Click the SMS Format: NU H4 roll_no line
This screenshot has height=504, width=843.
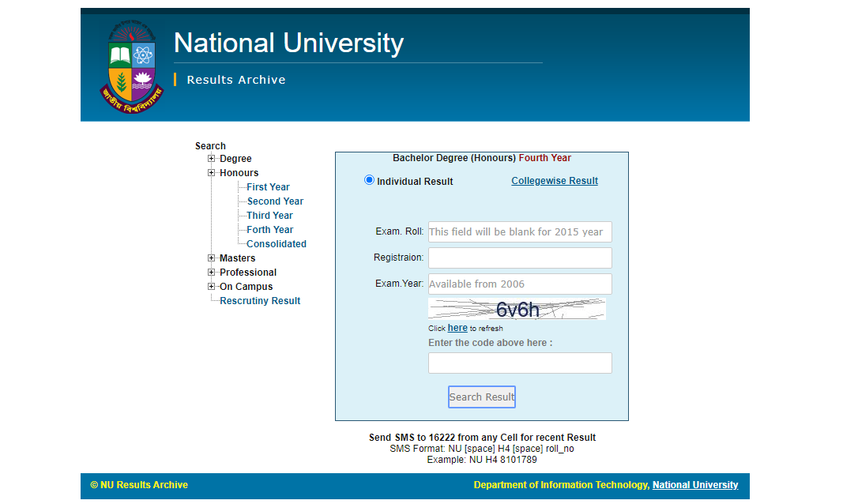pos(482,449)
